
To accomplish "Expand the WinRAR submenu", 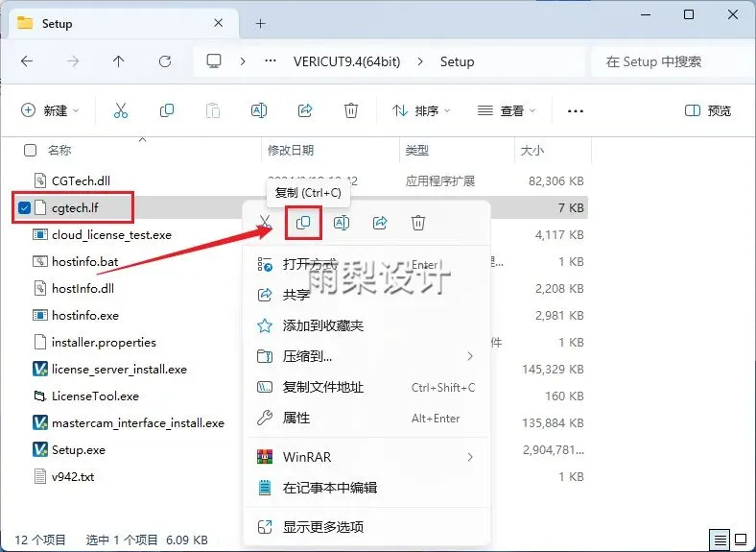I will tap(470, 457).
